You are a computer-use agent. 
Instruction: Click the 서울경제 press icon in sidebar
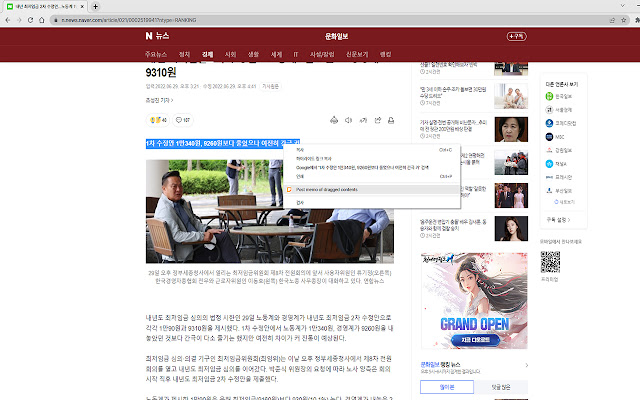[x=549, y=110]
